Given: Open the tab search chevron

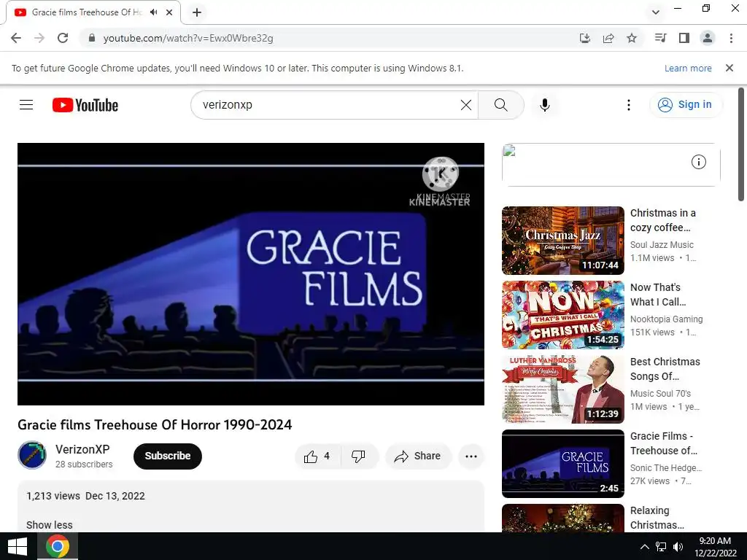Looking at the screenshot, I should pyautogui.click(x=656, y=12).
